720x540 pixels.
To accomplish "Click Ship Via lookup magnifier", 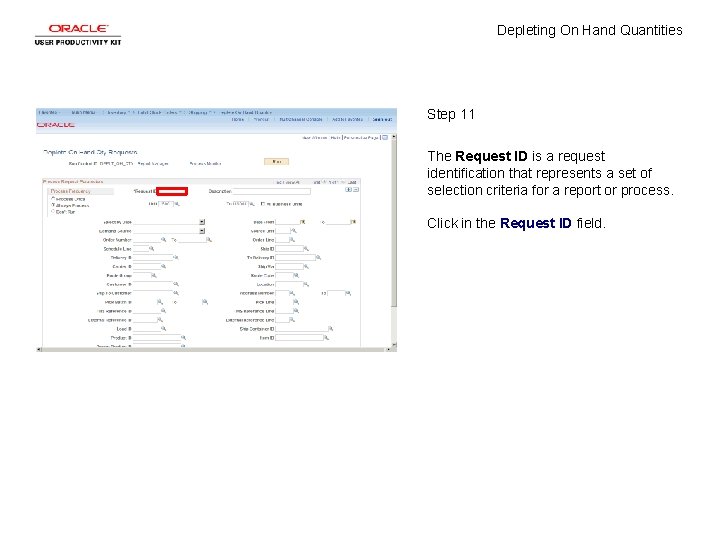I will coord(306,266).
